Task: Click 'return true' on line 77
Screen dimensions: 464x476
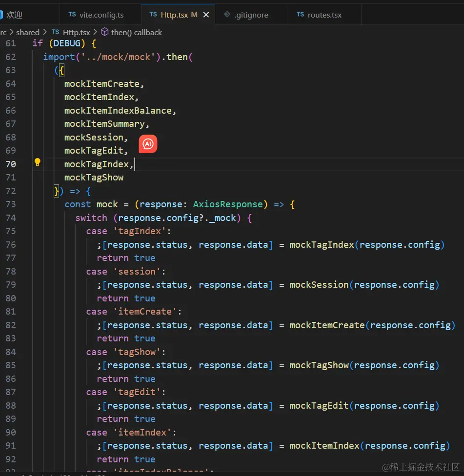Action: [126, 258]
